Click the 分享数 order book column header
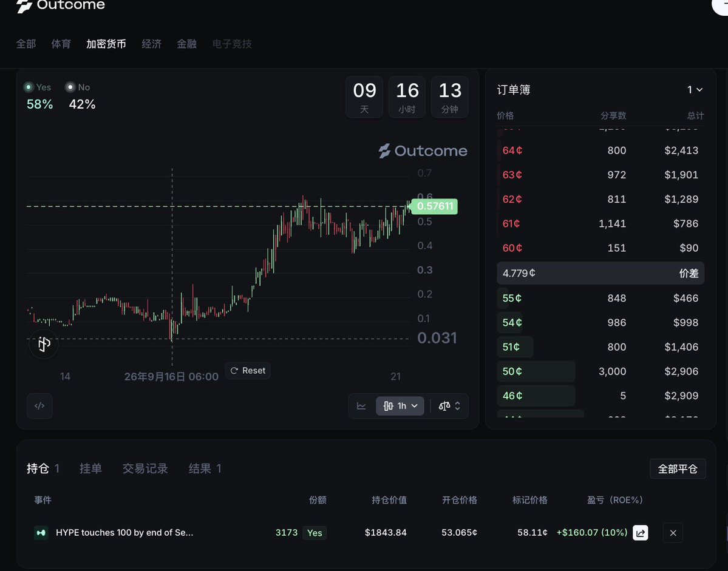 coord(613,115)
